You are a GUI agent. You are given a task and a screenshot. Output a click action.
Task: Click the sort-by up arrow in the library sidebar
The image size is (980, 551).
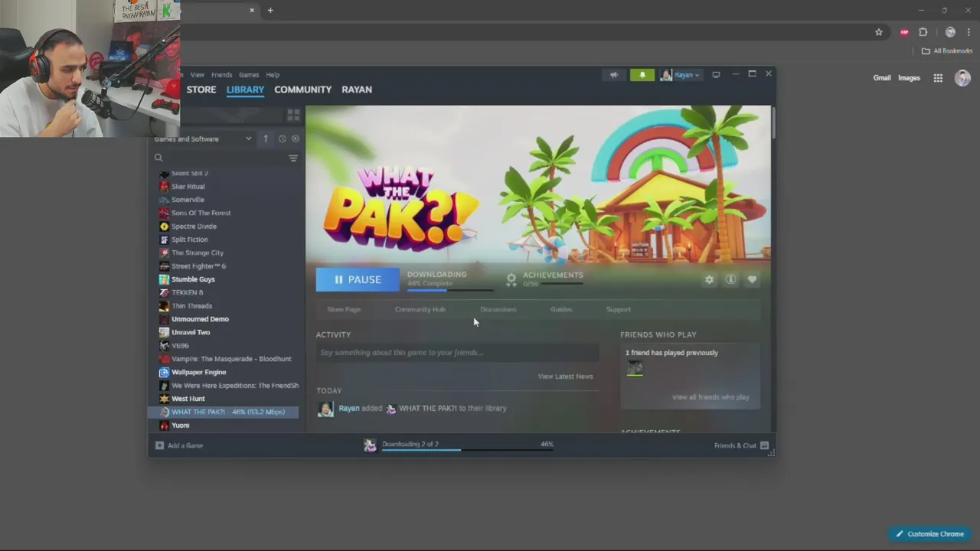coord(266,139)
